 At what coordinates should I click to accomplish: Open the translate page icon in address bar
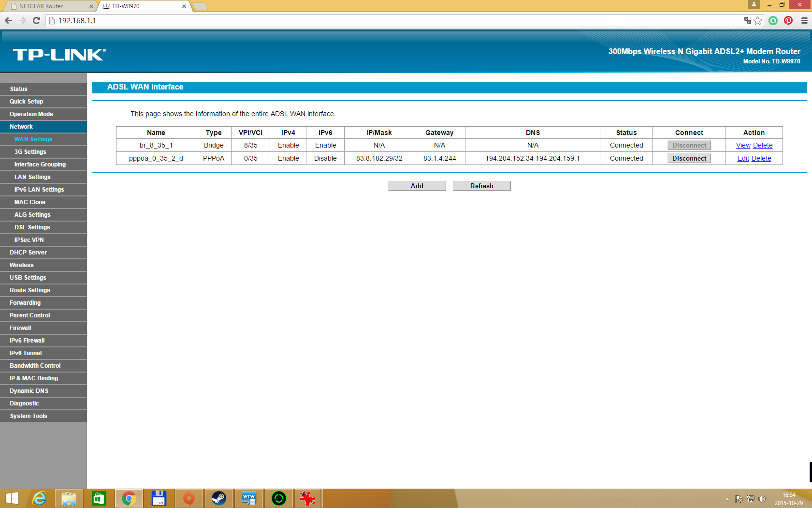point(747,20)
